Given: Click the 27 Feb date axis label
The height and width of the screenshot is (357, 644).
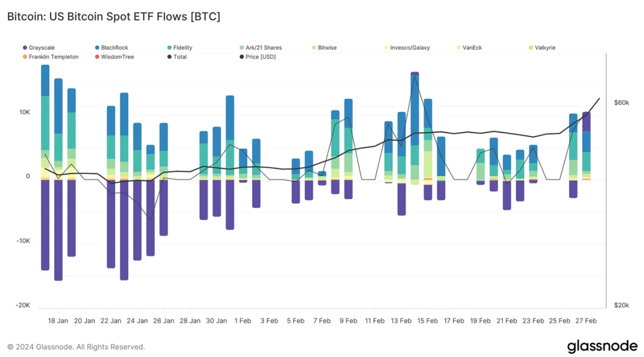Looking at the screenshot, I should (585, 321).
